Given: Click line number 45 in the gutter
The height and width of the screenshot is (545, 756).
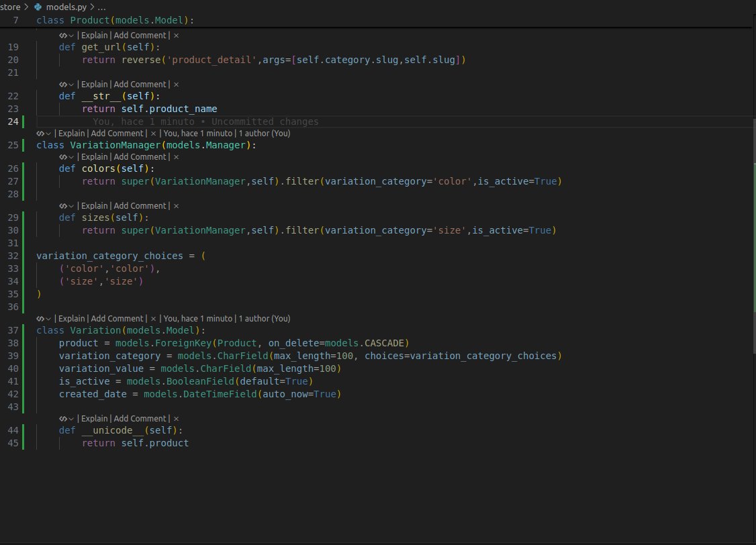Looking at the screenshot, I should pos(13,444).
